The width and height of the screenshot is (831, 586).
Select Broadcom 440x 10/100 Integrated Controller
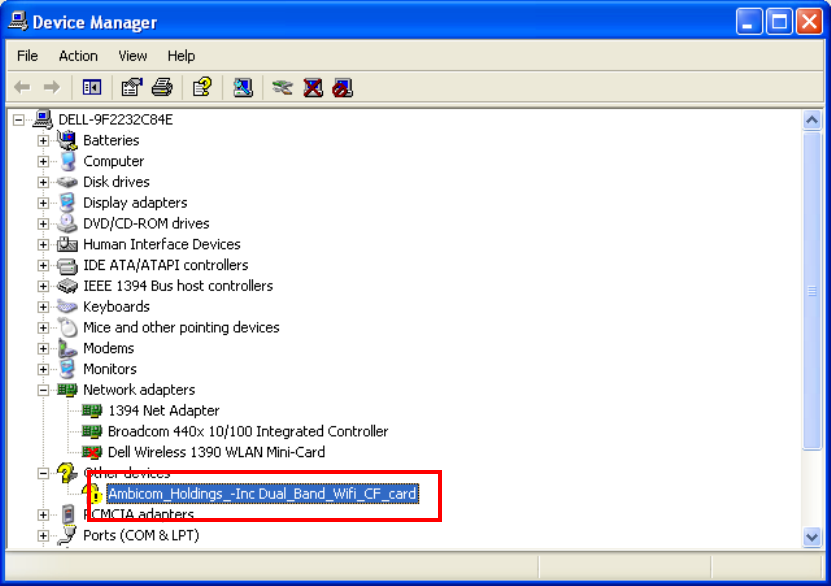pos(247,431)
